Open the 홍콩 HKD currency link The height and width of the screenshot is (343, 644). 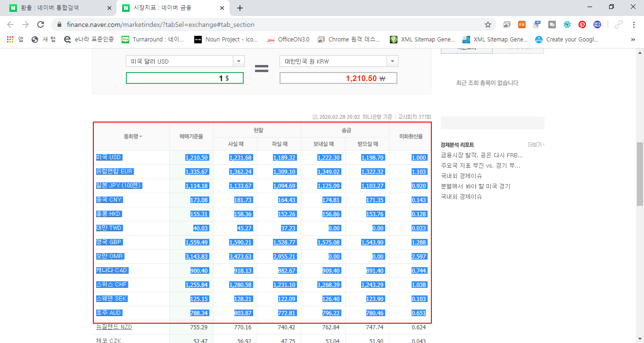[108, 214]
